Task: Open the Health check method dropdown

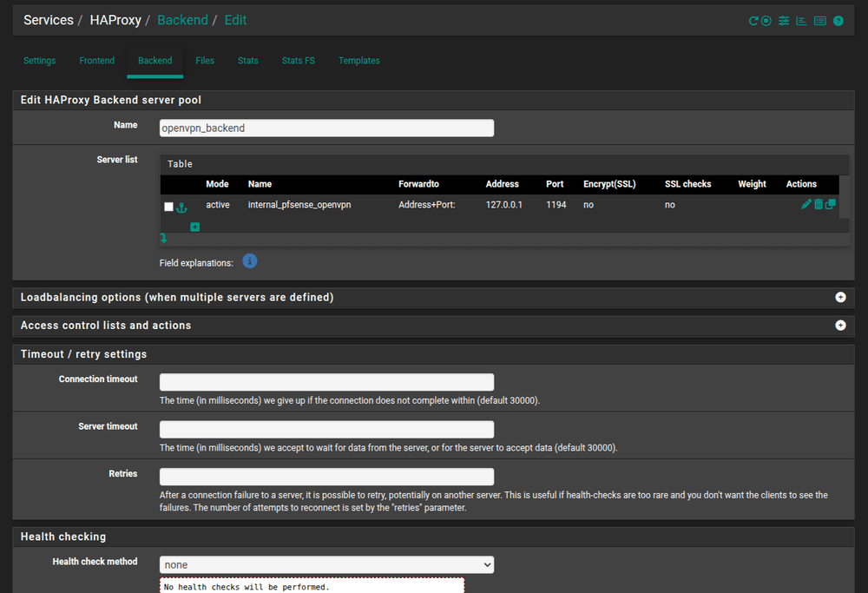Action: tap(326, 564)
